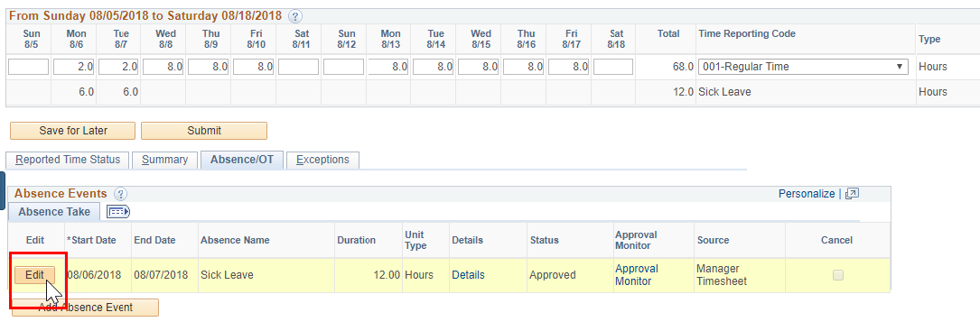Click Edit for the Sick Leave absence
Image resolution: width=980 pixels, height=331 pixels.
(35, 275)
